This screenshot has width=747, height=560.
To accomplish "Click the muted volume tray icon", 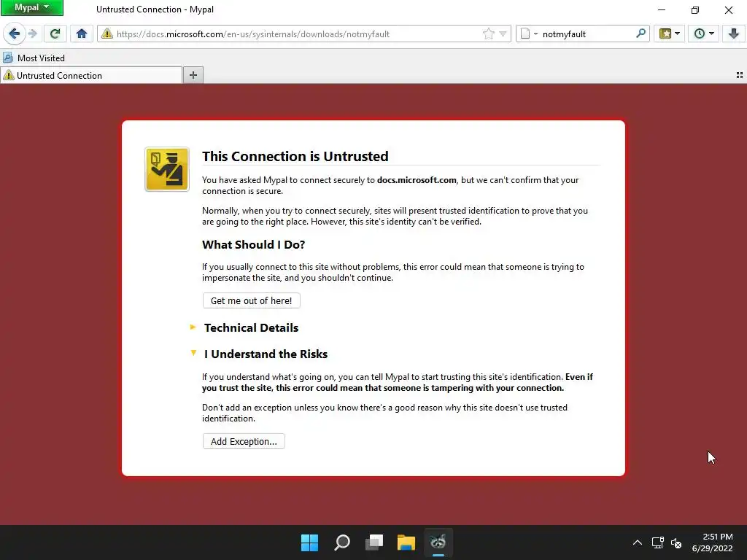I will (676, 542).
